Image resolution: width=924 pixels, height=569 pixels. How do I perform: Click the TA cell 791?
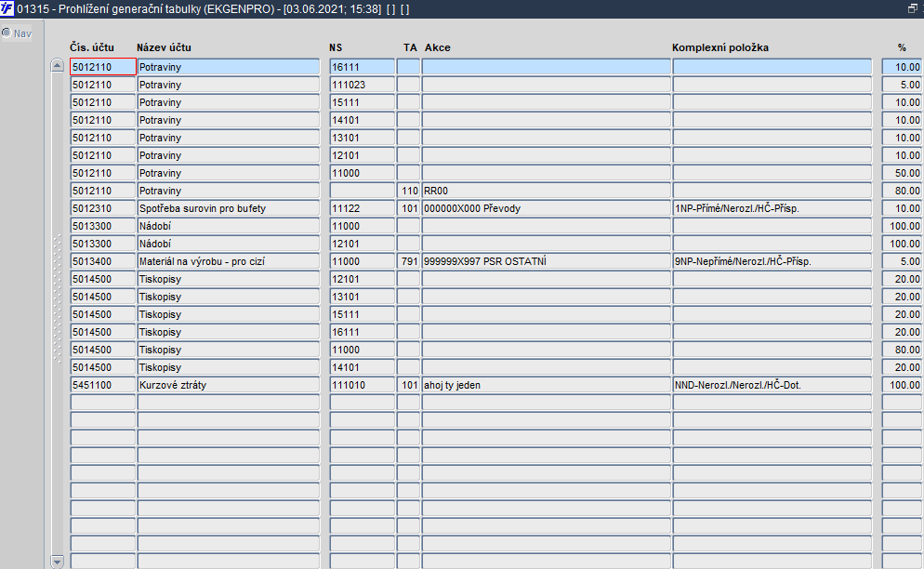click(408, 261)
